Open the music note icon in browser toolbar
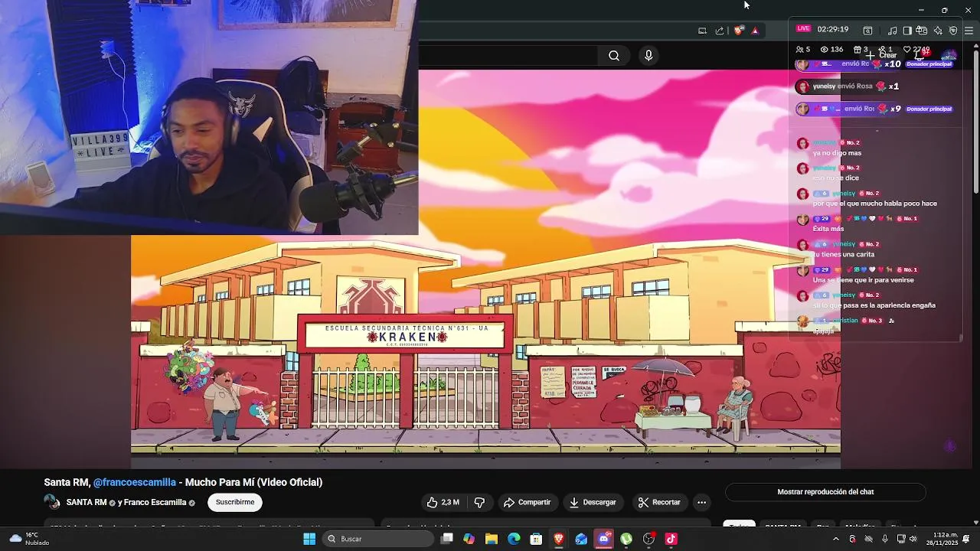The height and width of the screenshot is (551, 980). tap(893, 31)
